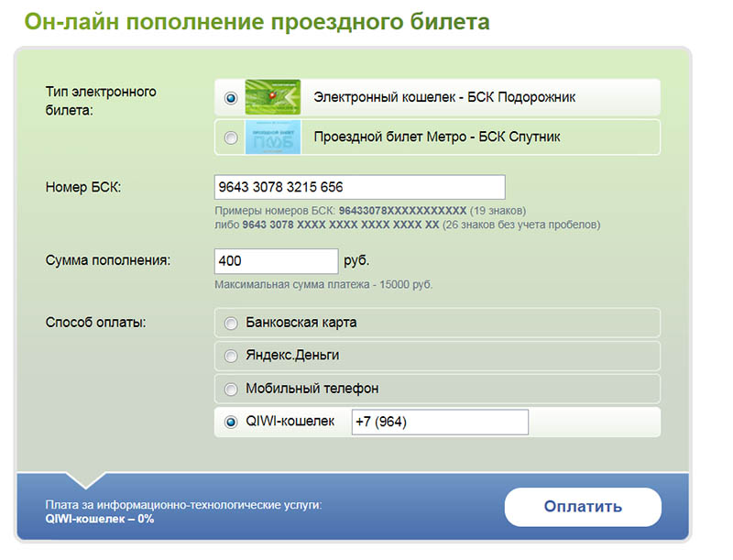Click the Плата за информационно-технологические услуги text
This screenshot has height=560, width=733.
point(184,505)
